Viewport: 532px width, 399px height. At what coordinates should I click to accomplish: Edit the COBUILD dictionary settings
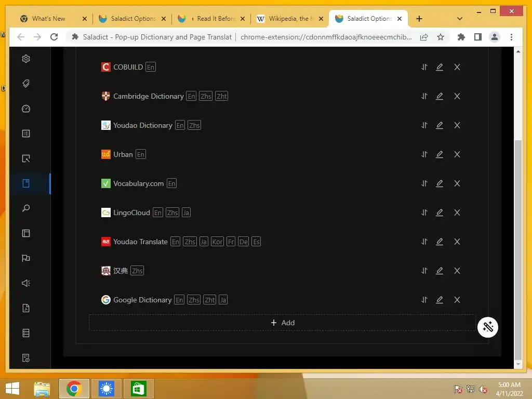click(440, 67)
